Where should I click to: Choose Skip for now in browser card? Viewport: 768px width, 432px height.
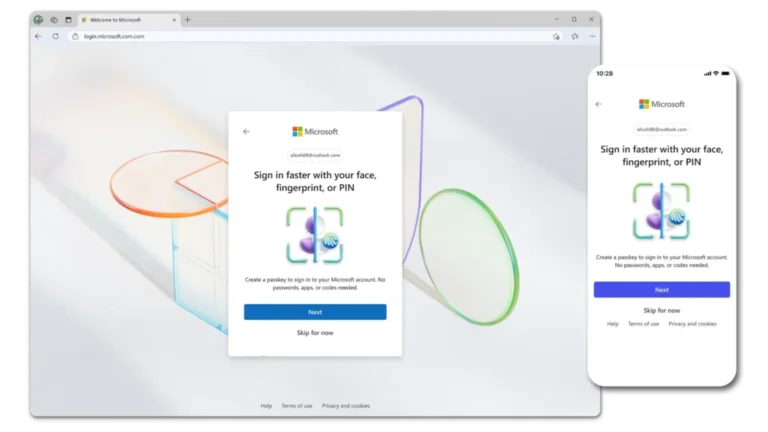click(315, 333)
